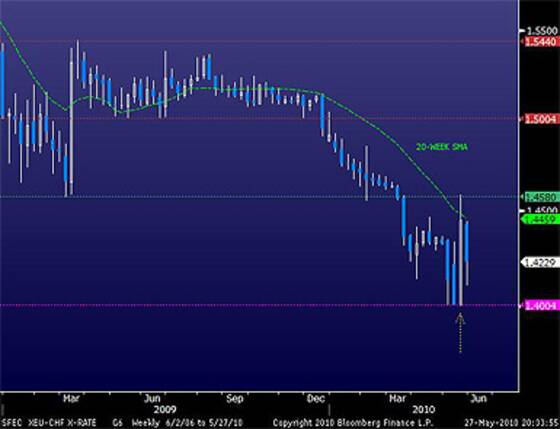The height and width of the screenshot is (429, 560).
Task: Click the Bloomberg Finance copyright text
Action: 353,423
